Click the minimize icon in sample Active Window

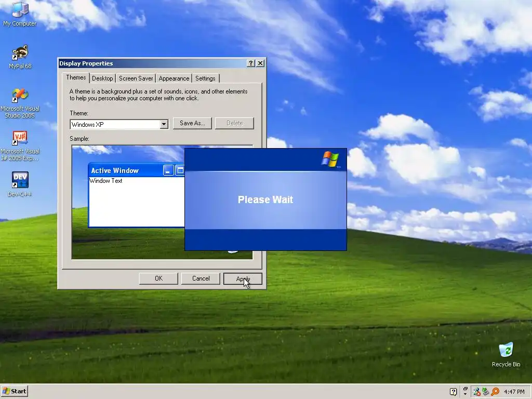pos(168,170)
